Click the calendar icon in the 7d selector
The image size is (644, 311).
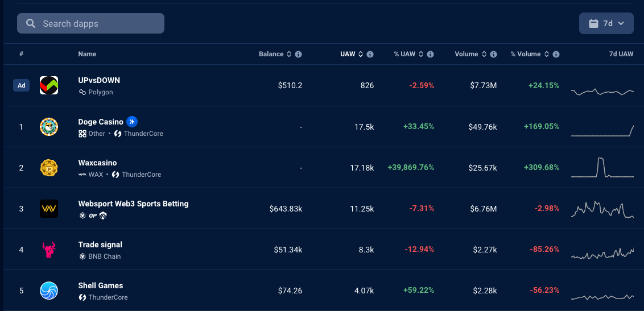593,23
